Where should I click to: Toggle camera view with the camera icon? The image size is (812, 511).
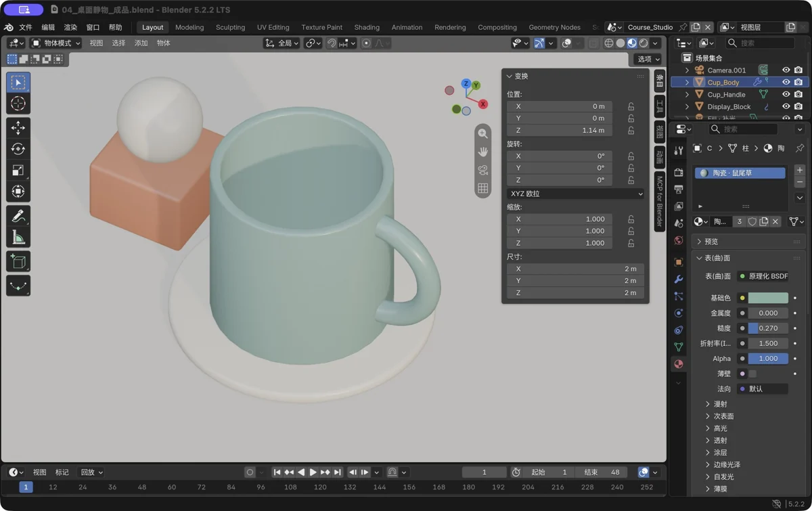[482, 170]
